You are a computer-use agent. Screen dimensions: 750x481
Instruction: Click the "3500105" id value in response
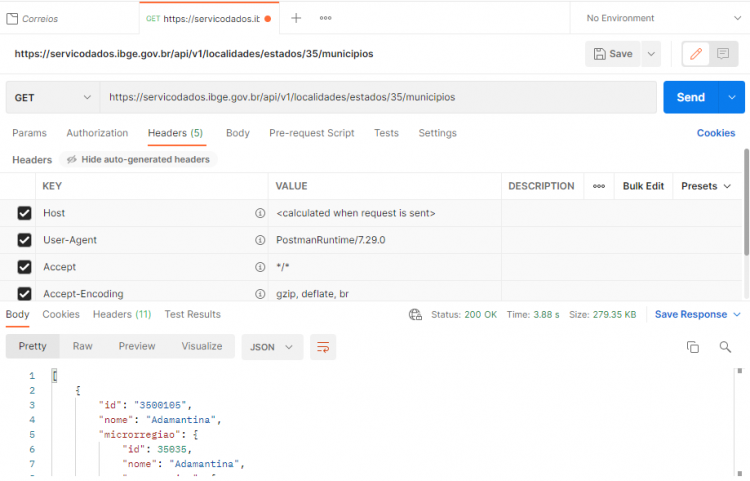(160, 405)
